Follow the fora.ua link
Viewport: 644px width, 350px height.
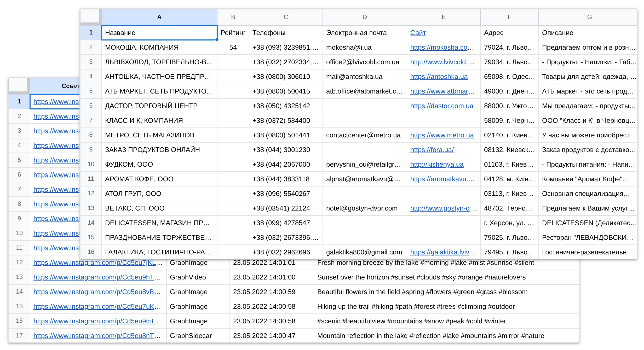432,150
